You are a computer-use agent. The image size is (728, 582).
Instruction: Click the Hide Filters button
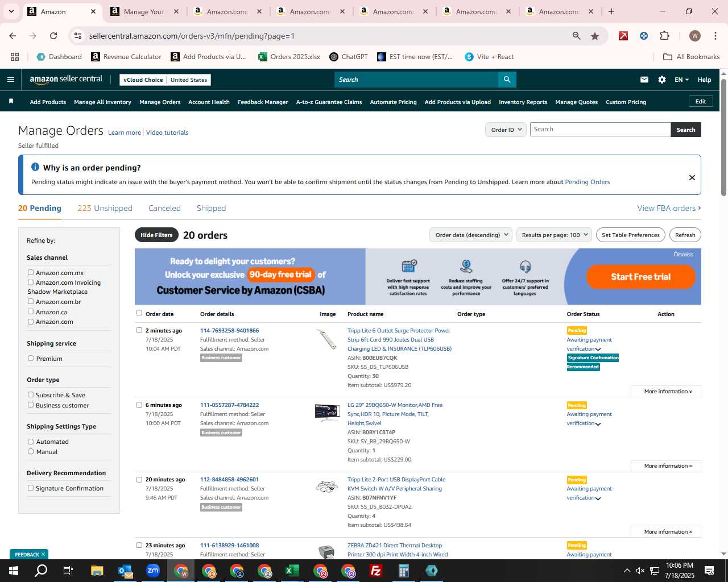click(x=156, y=235)
